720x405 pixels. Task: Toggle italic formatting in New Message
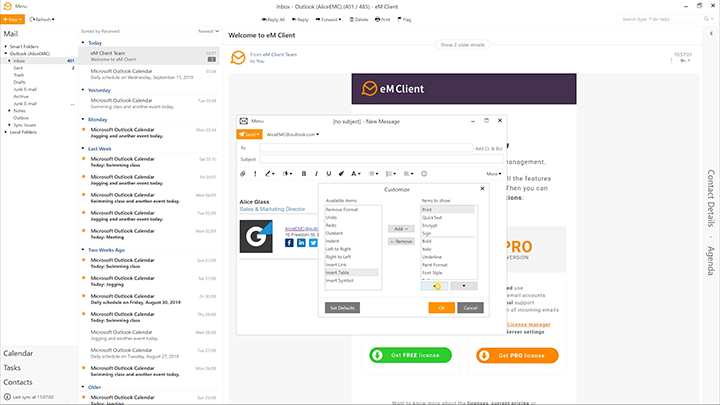pos(316,174)
